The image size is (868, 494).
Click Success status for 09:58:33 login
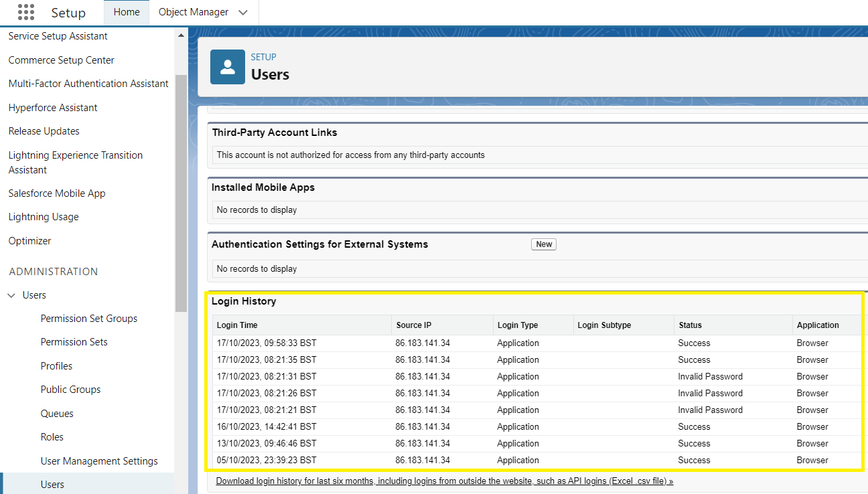694,343
